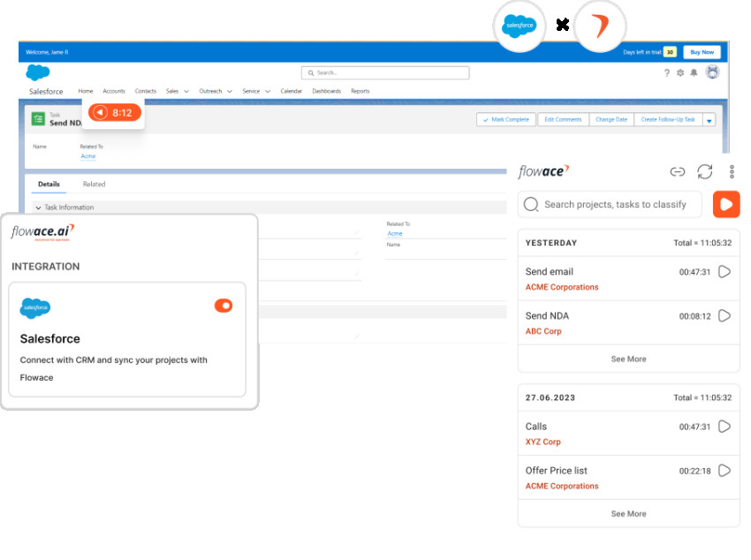Start timer for Send email task

(724, 272)
